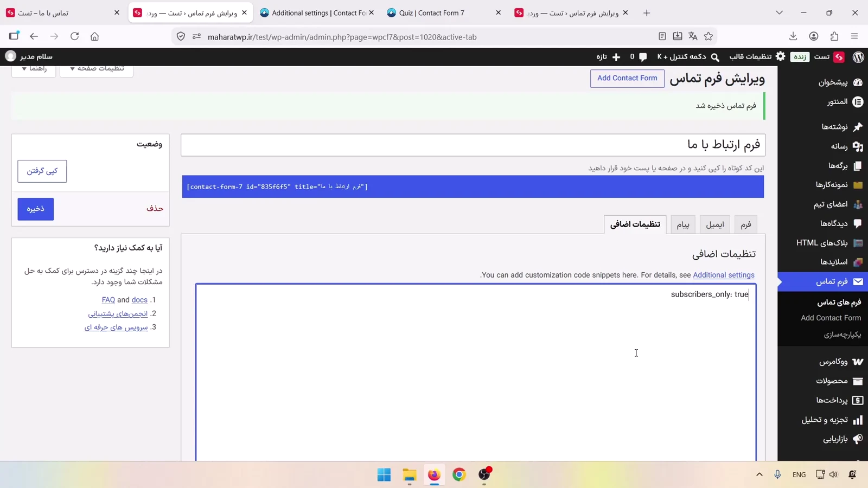
Task: Open Firefox application menu
Action: [854, 36]
